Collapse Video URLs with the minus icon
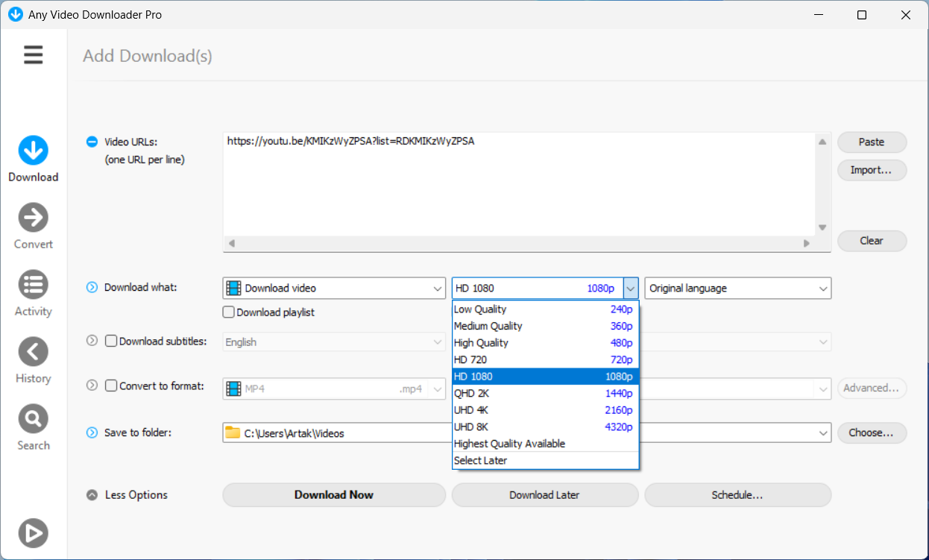Viewport: 929px width, 560px height. click(92, 142)
